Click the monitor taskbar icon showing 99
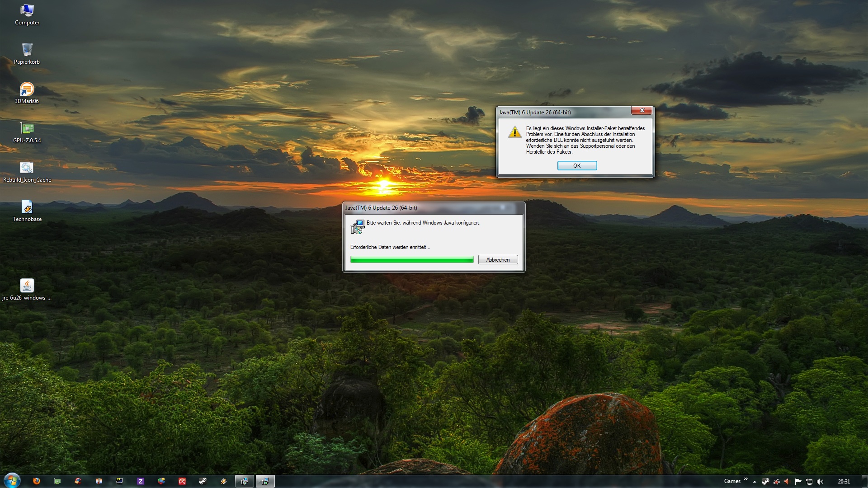This screenshot has height=488, width=868. [x=120, y=481]
